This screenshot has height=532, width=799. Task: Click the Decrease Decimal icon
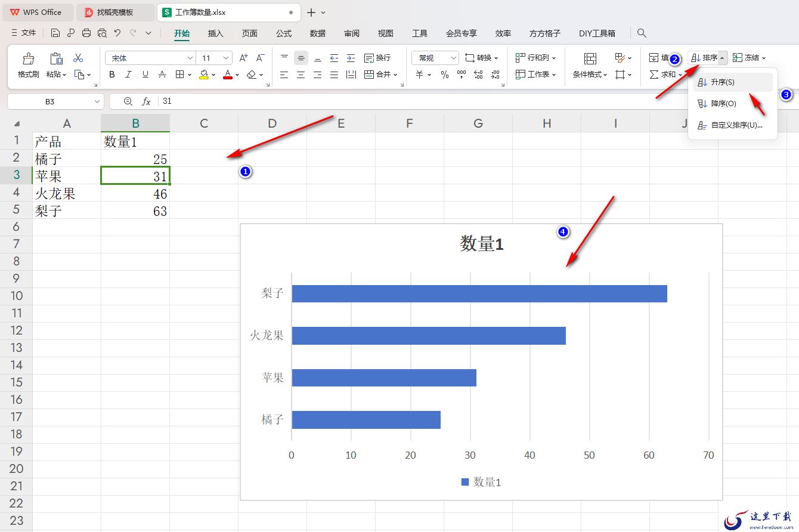495,75
